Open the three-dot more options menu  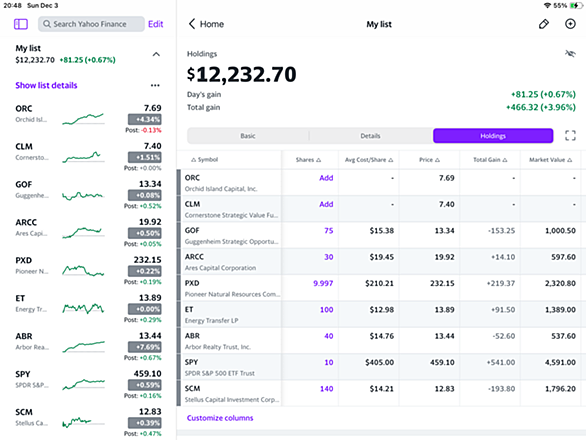[x=155, y=85]
